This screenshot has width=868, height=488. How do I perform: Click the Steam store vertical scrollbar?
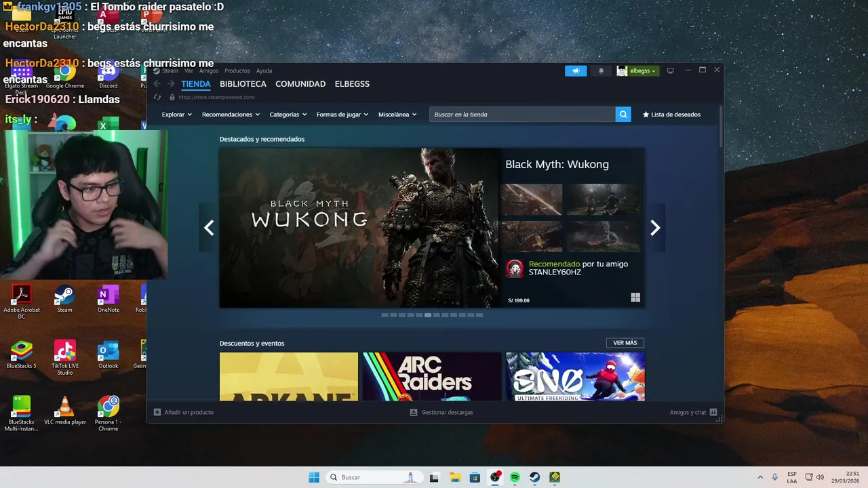point(720,125)
